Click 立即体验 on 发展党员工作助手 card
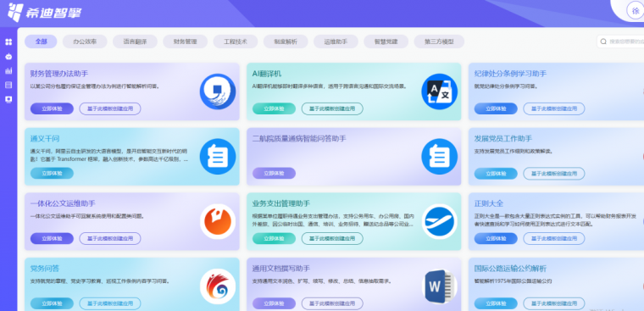 [x=496, y=174]
